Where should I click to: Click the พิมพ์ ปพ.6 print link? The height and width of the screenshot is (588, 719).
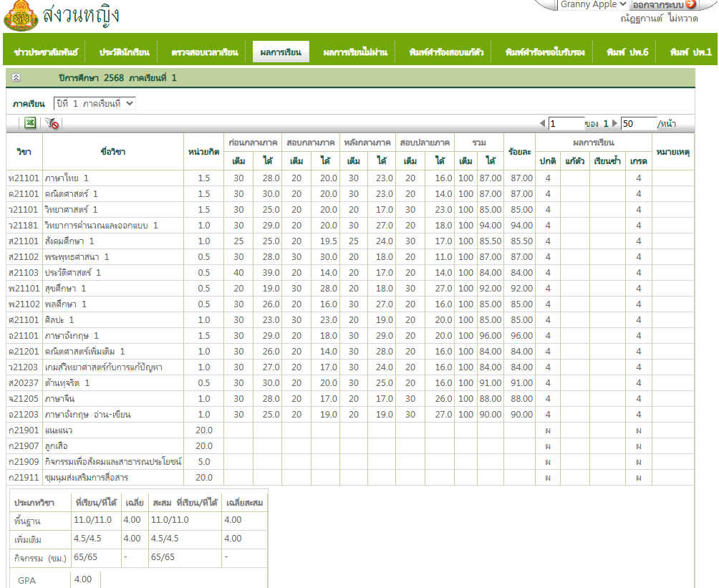click(627, 52)
